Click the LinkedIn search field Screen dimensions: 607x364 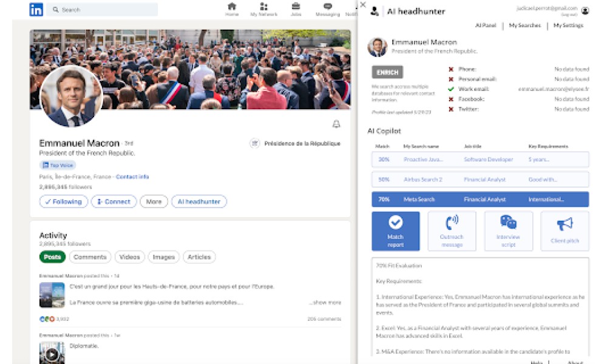point(102,10)
